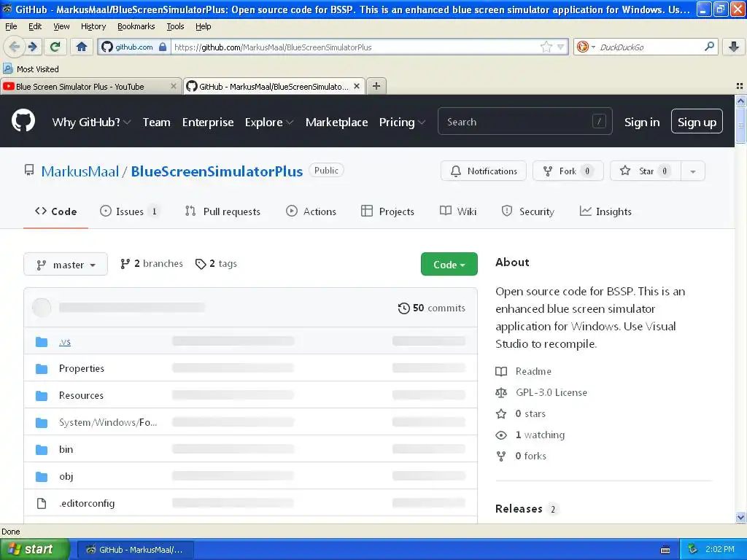Open the downloads arrow in toolbar
The height and width of the screenshot is (560, 747).
[x=734, y=47]
